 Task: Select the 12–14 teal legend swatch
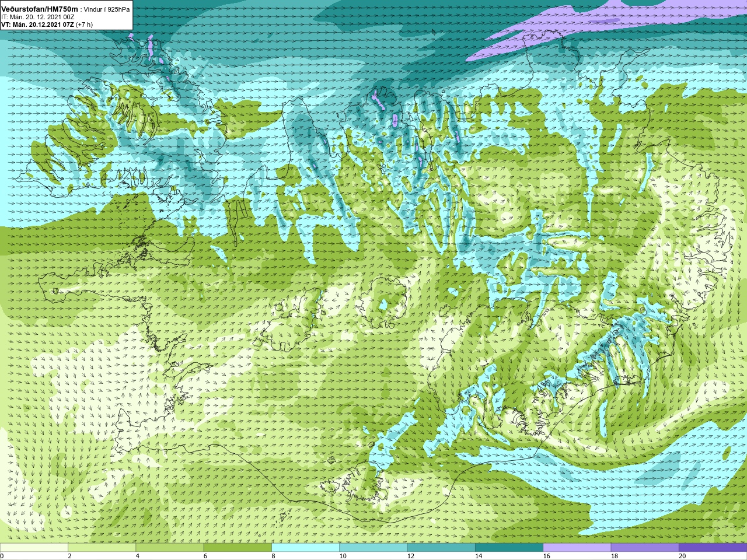point(441,548)
